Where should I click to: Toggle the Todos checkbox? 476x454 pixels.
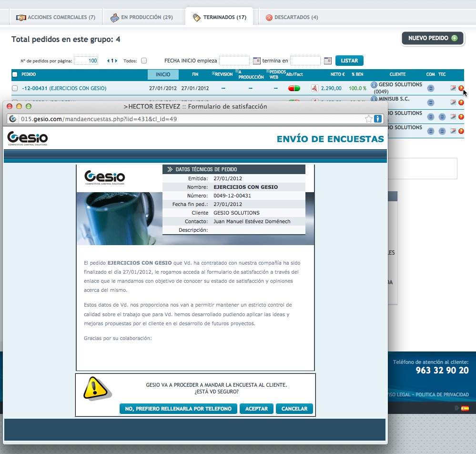[x=144, y=61]
